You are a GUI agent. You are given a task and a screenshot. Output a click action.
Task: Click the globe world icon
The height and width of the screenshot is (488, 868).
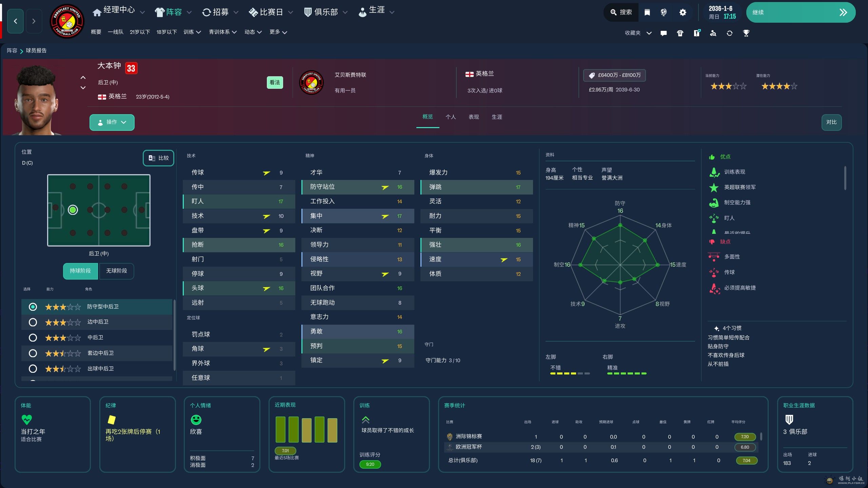pyautogui.click(x=664, y=13)
